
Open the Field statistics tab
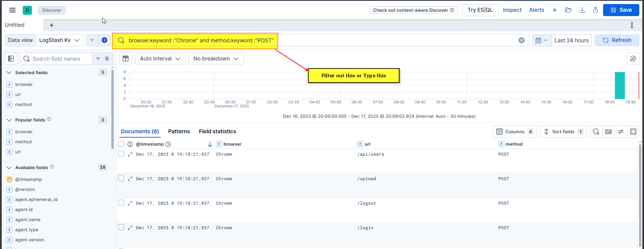click(x=217, y=132)
